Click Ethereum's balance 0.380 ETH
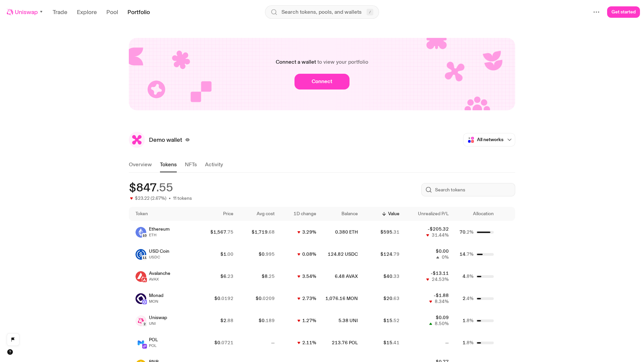The width and height of the screenshot is (644, 362). [346, 232]
